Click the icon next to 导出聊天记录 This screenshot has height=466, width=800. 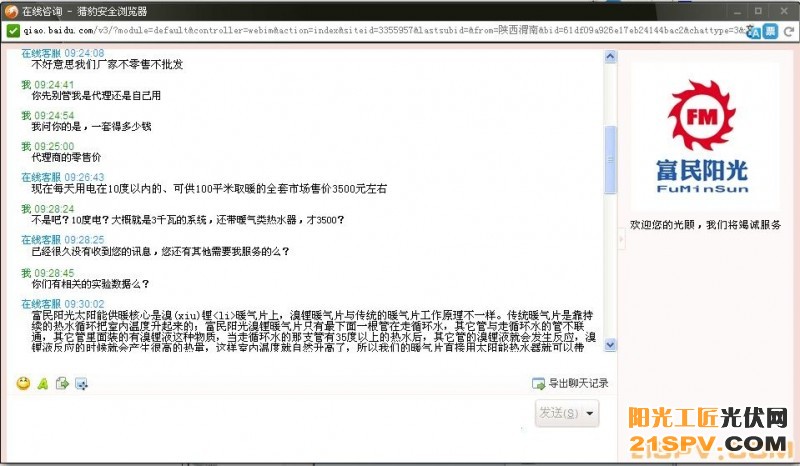pos(538,384)
